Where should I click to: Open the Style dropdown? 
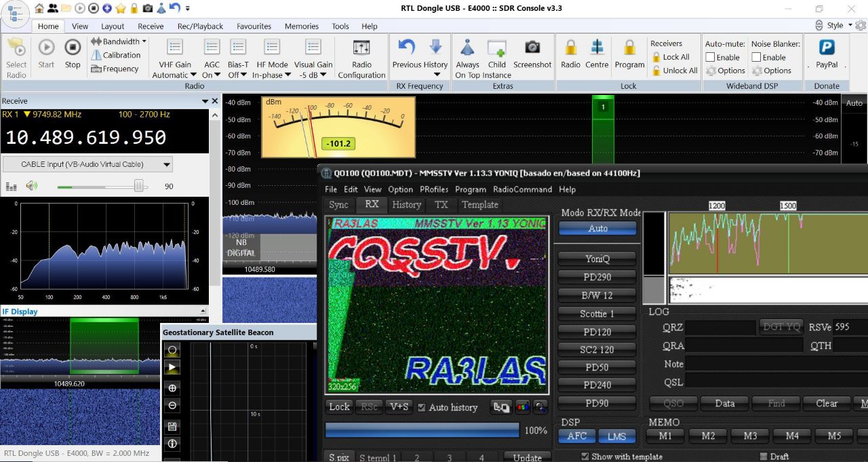840,25
